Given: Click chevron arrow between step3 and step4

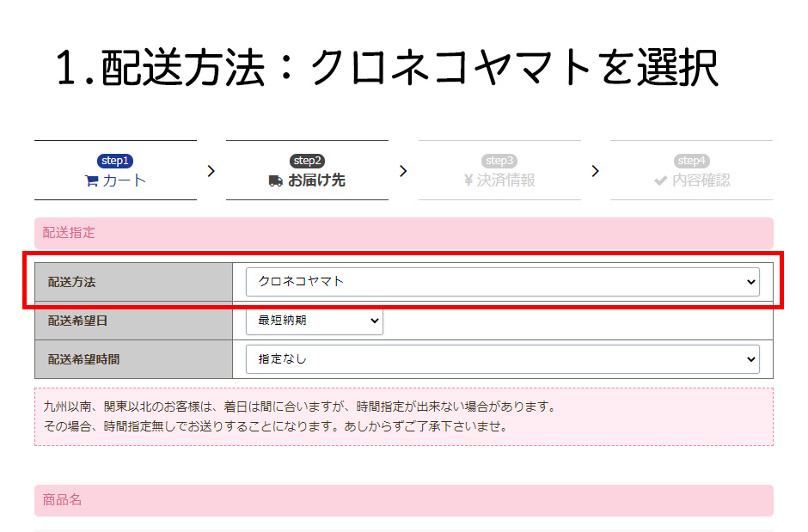Looking at the screenshot, I should [x=595, y=171].
